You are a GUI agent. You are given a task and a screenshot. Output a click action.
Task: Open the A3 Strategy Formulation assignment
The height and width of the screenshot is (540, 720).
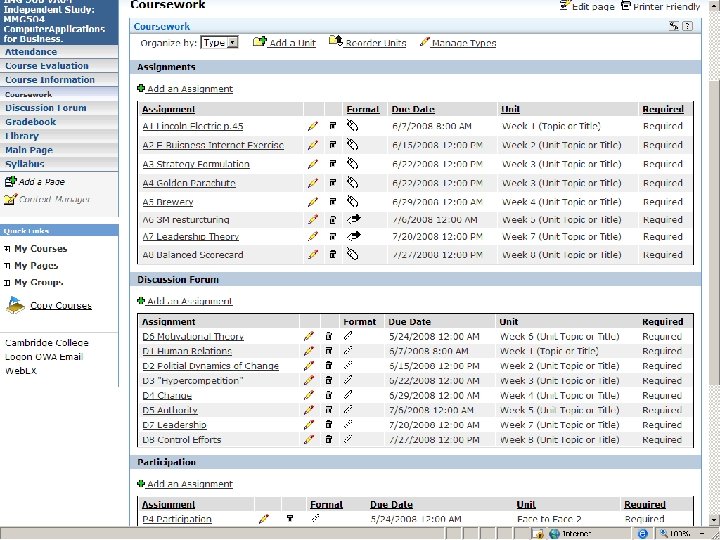click(x=196, y=164)
